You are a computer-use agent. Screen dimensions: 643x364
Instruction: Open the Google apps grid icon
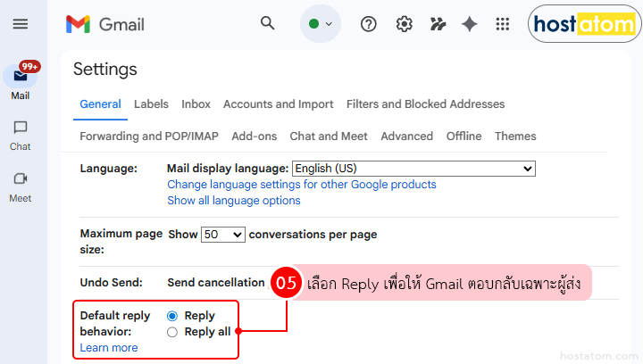click(x=502, y=24)
